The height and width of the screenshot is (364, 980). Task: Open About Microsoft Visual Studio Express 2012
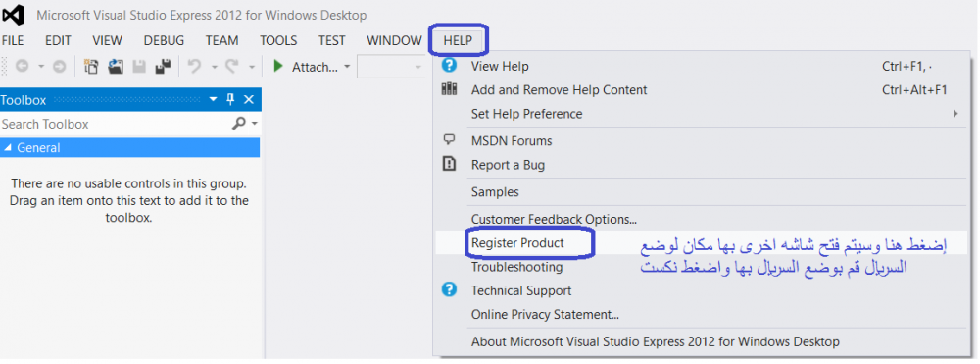(x=655, y=341)
